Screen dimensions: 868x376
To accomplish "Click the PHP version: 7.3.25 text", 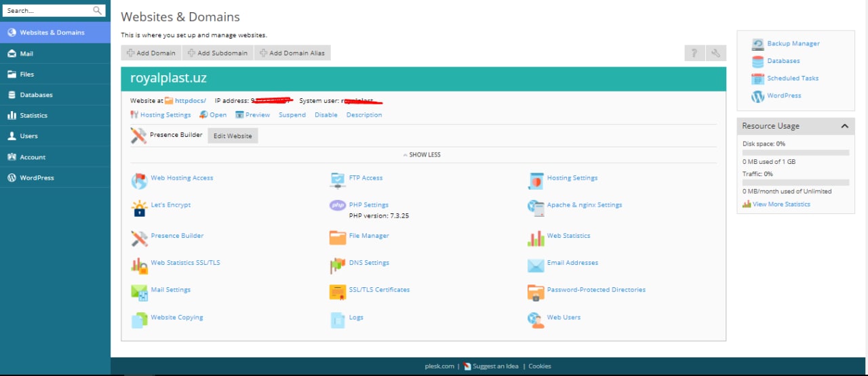I will 379,216.
